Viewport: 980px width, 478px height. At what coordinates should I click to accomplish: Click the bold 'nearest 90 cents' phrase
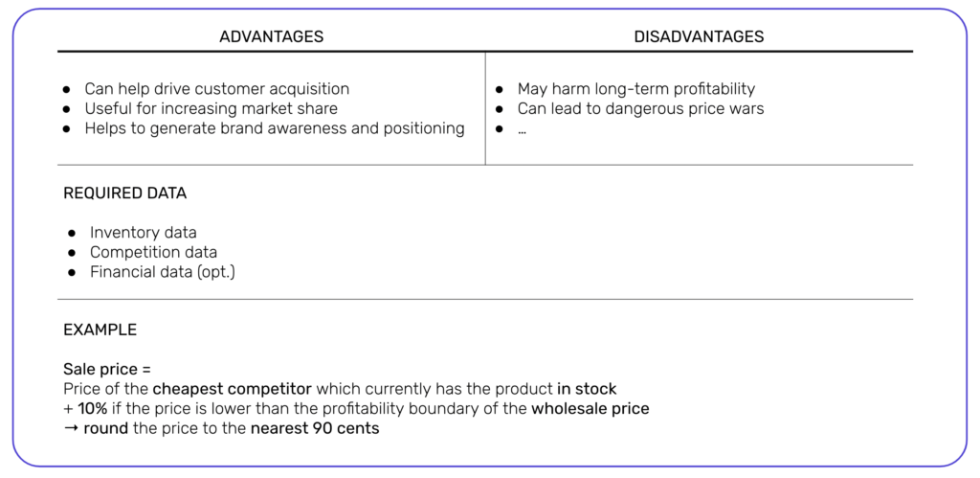tap(315, 429)
